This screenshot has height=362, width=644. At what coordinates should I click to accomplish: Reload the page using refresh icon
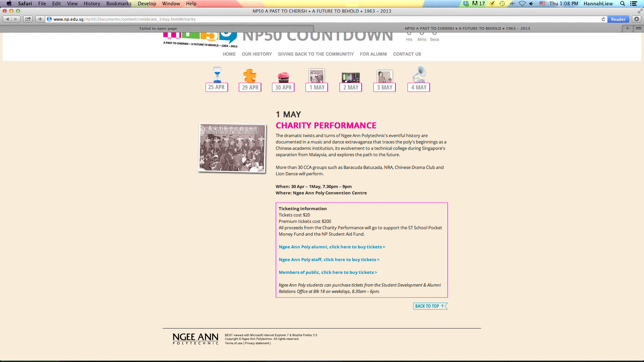603,19
